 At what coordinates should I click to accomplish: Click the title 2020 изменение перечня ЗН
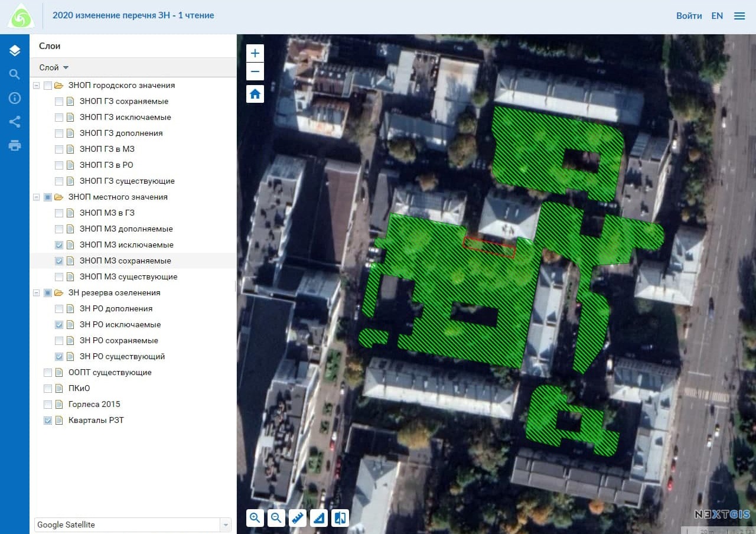(x=133, y=15)
